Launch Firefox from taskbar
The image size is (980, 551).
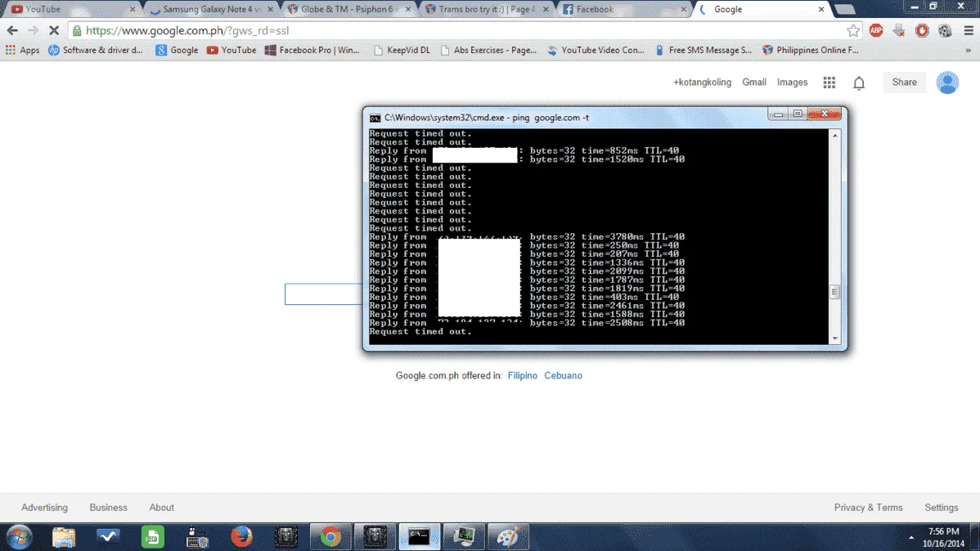241,536
